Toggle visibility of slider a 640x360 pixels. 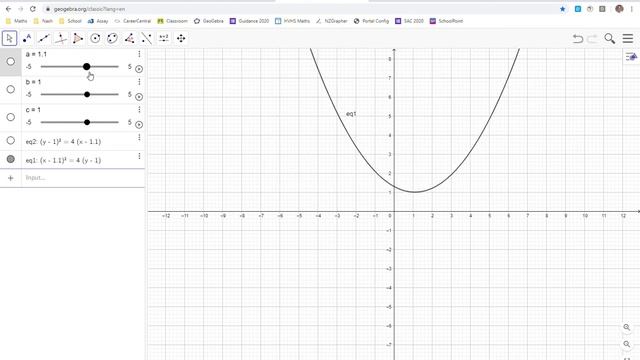tap(11, 62)
